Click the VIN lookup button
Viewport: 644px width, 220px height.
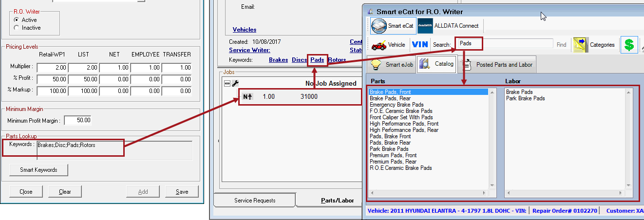[x=420, y=44]
